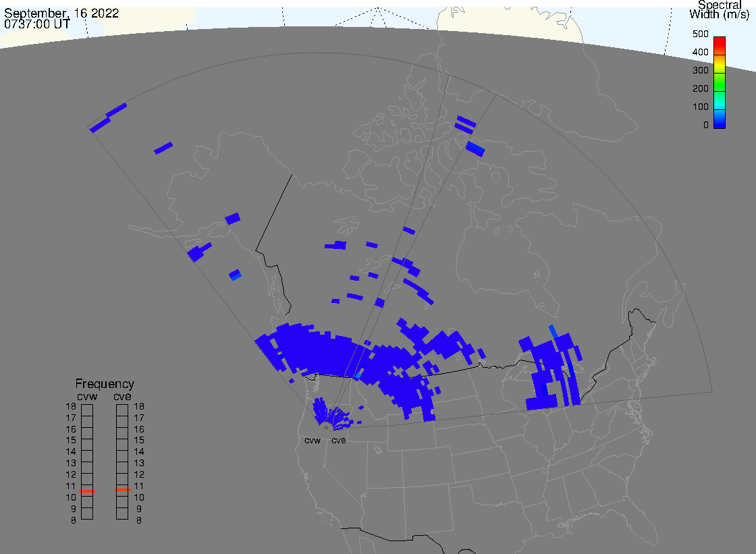Screen dimensions: 756x554
Task: Select 8 right of the cve frequency bar
Action: [139, 521]
